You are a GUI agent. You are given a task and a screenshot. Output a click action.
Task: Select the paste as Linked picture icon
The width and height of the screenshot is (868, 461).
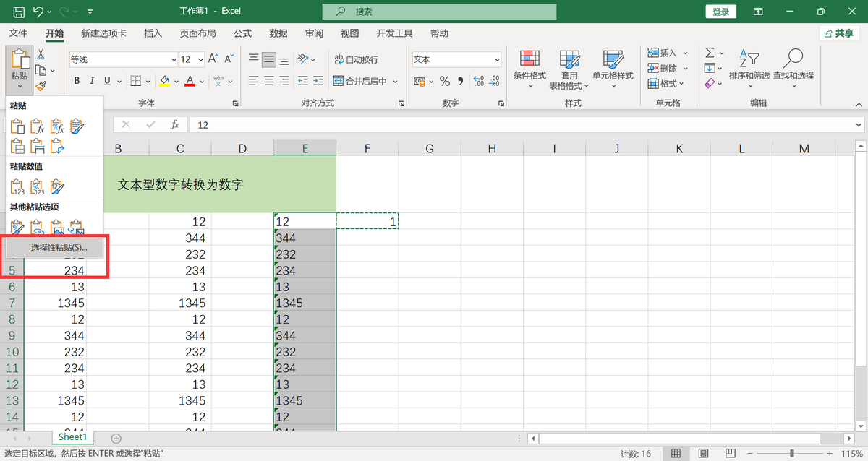point(77,227)
